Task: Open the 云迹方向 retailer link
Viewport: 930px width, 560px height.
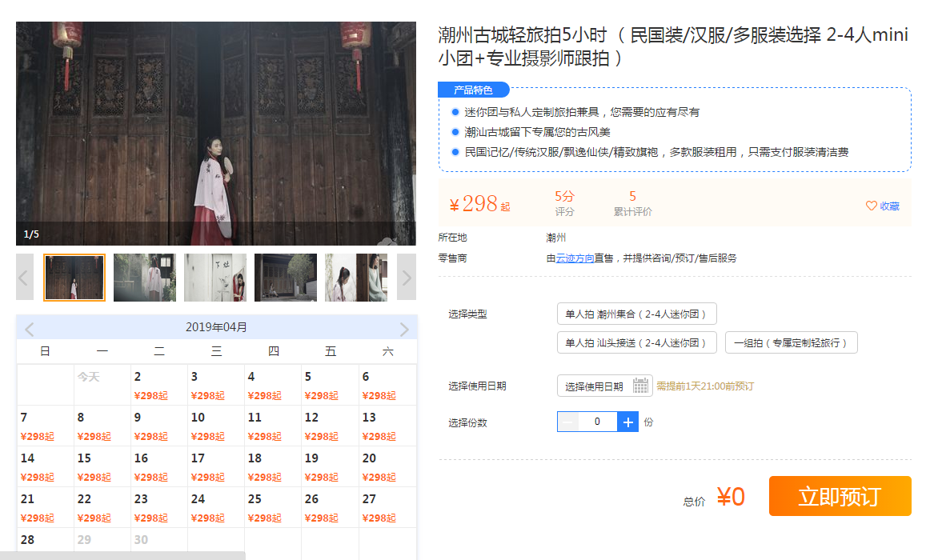Action: click(x=575, y=258)
